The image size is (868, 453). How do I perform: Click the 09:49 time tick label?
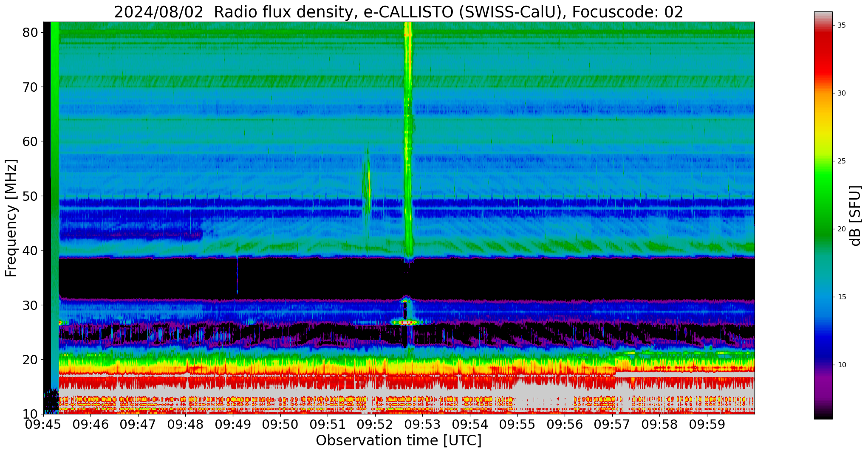[x=233, y=424]
